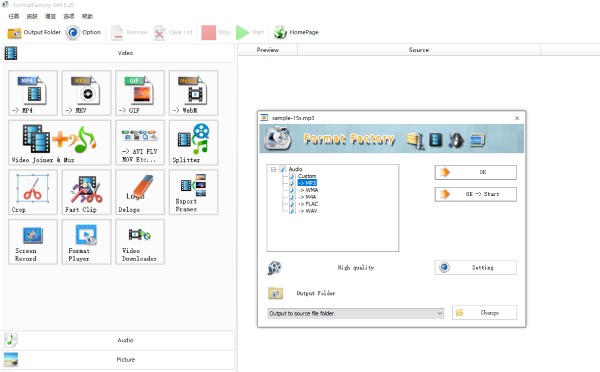Close the sample-15s.mp3 dialog
This screenshot has width=600, height=372.
pos(517,118)
